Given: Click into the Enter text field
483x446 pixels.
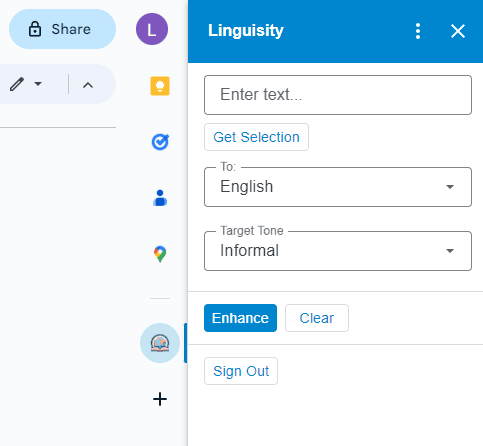Looking at the screenshot, I should 338,95.
